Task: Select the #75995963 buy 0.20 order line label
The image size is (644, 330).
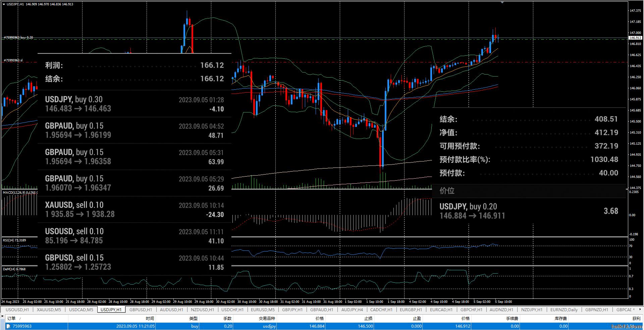Action: click(18, 38)
